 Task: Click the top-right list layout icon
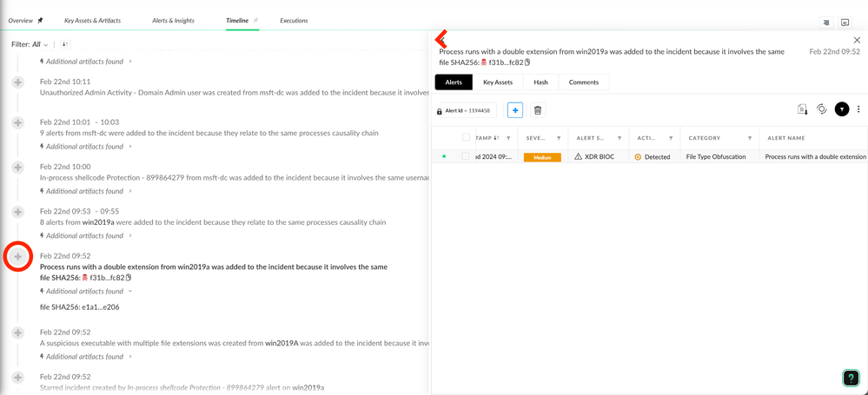click(826, 23)
